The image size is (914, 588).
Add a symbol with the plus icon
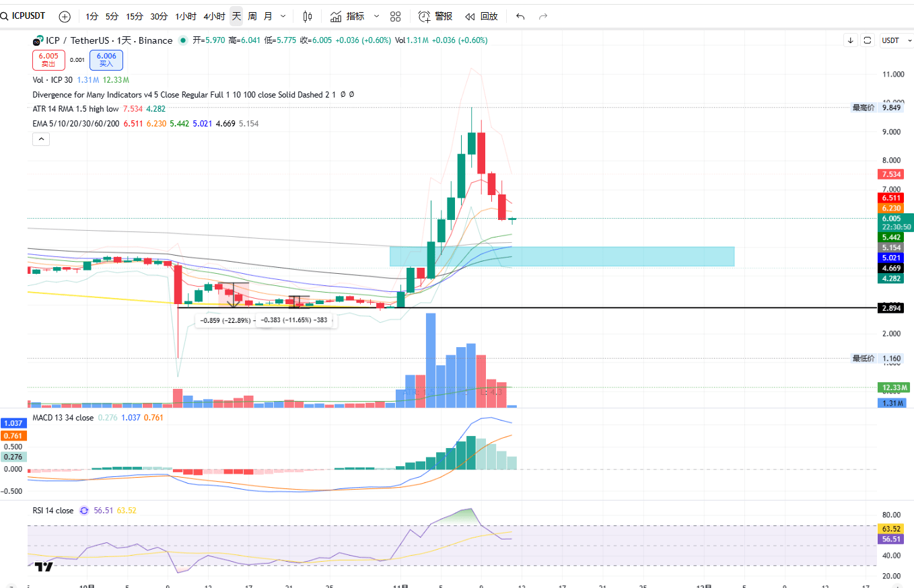pyautogui.click(x=65, y=16)
